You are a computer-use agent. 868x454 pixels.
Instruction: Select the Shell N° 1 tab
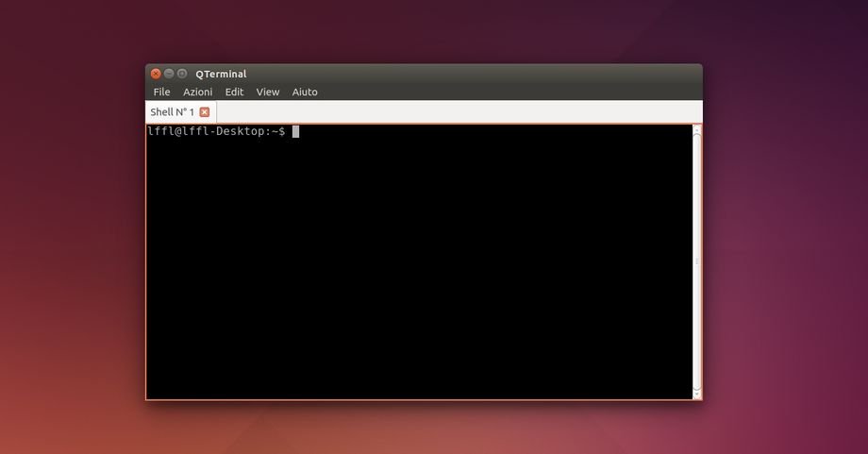coord(180,111)
